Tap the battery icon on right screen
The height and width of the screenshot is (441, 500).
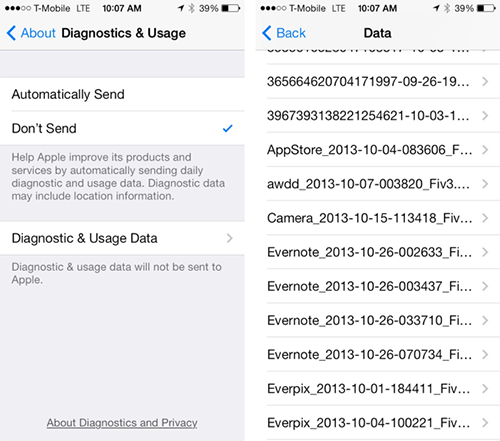tap(486, 8)
